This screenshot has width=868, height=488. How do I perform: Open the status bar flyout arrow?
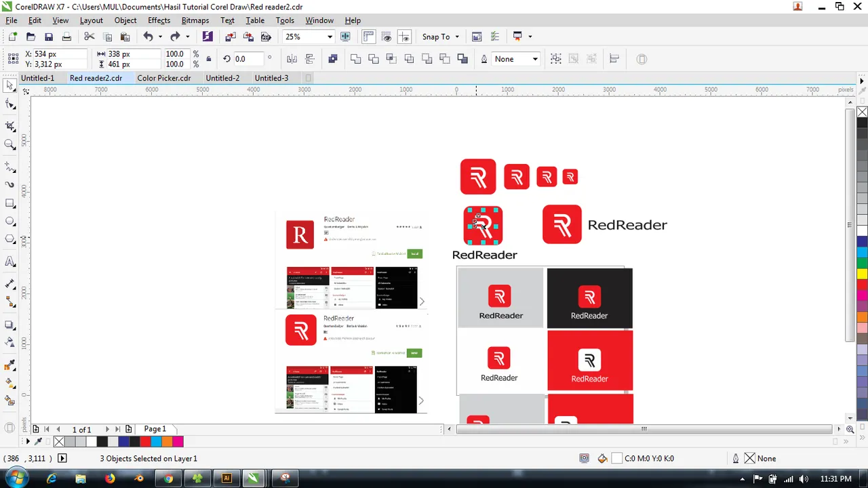point(62,458)
